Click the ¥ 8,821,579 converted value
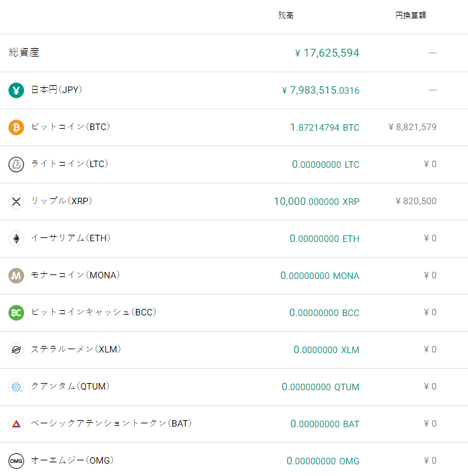Screen dimensions: 468x476 (412, 127)
